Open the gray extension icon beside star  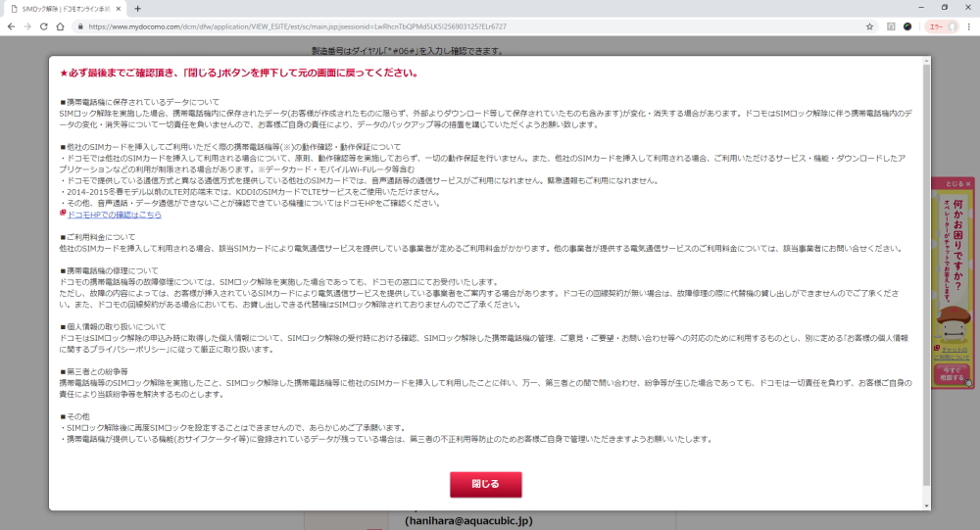click(891, 26)
